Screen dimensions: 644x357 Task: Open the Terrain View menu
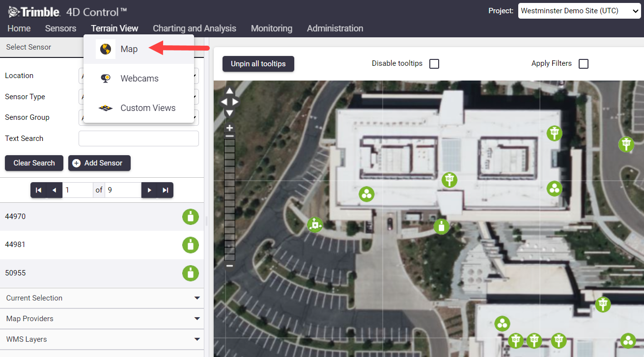pyautogui.click(x=114, y=28)
